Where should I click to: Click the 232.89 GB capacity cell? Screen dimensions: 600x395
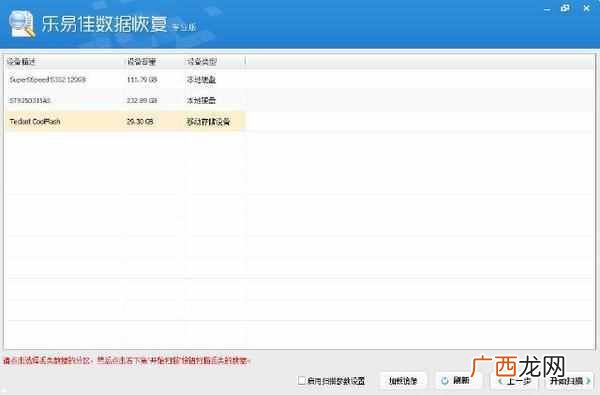142,100
